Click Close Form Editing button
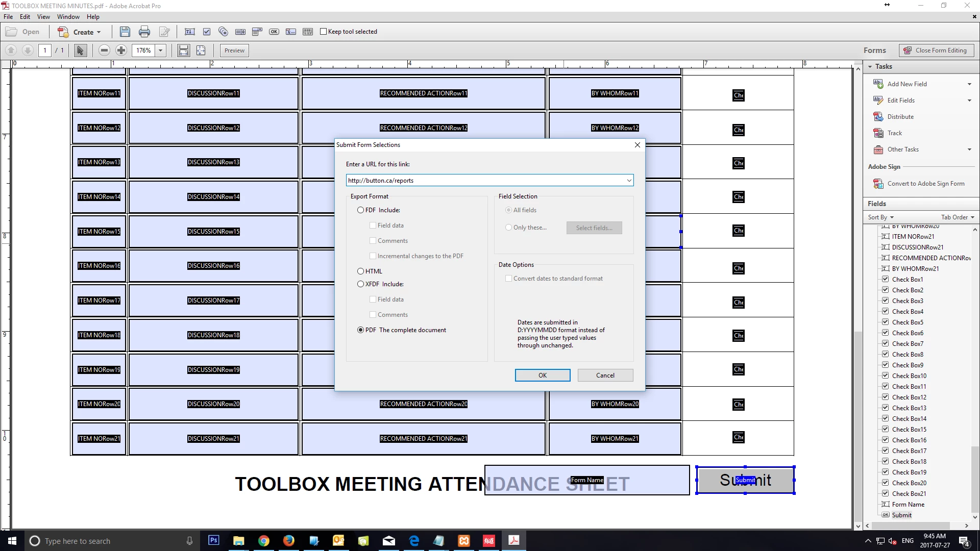 tap(936, 51)
